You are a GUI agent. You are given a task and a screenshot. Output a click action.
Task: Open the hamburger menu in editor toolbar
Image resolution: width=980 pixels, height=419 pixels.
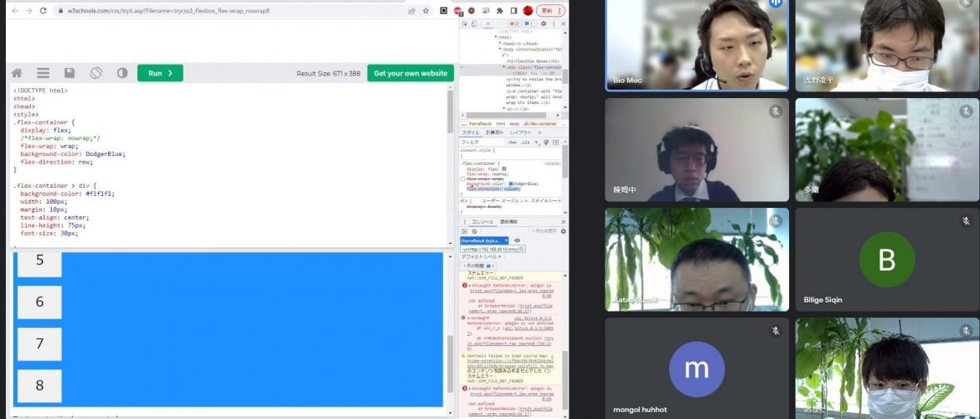[x=43, y=73]
